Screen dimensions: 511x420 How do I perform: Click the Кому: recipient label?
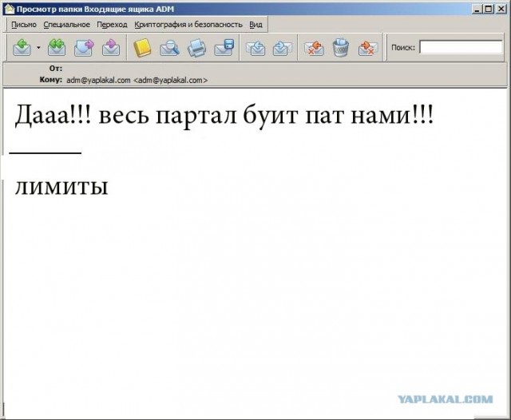pyautogui.click(x=51, y=80)
